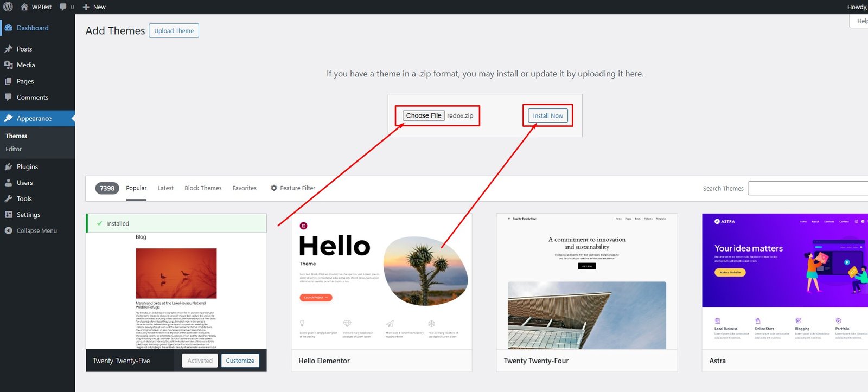The height and width of the screenshot is (392, 868).
Task: Open the Twenty Twenty-Four theme thumbnail
Action: (x=586, y=281)
